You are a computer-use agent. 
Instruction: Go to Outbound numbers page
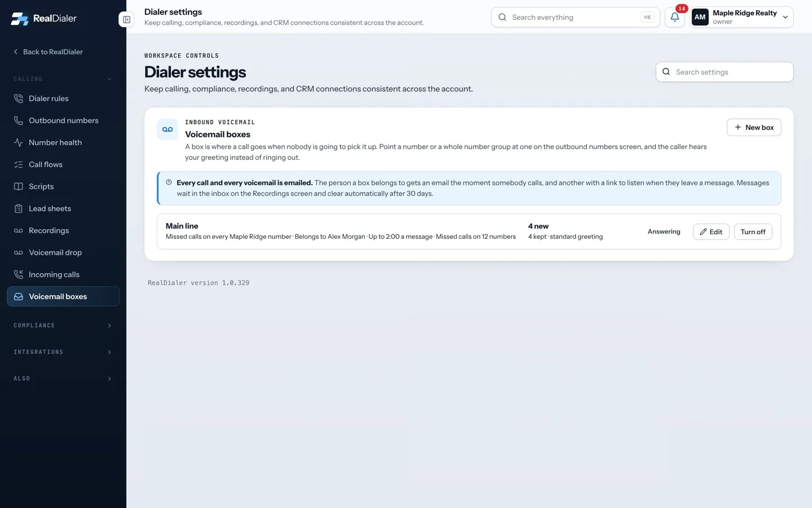tap(63, 120)
